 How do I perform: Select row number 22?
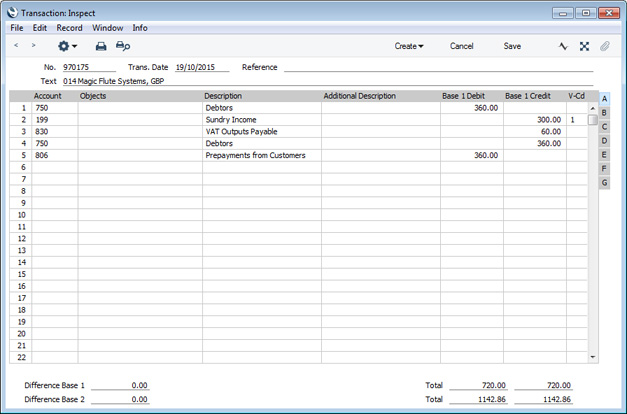click(x=21, y=357)
